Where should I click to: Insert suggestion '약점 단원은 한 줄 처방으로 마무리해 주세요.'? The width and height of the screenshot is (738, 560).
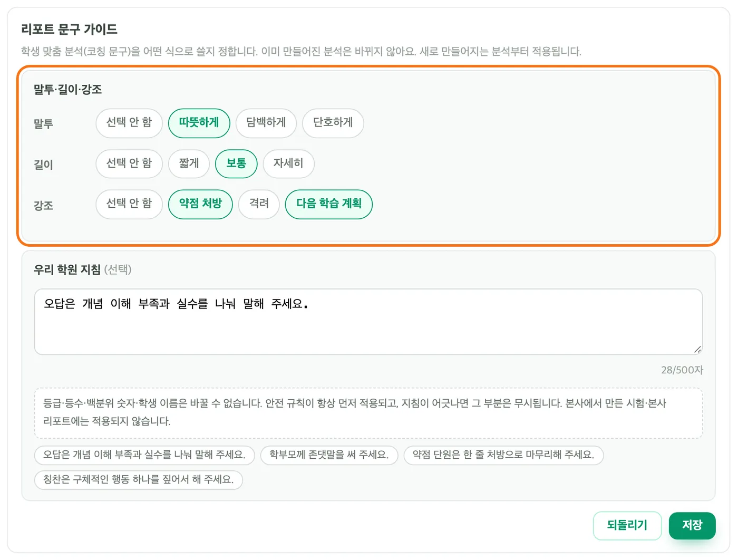503,455
